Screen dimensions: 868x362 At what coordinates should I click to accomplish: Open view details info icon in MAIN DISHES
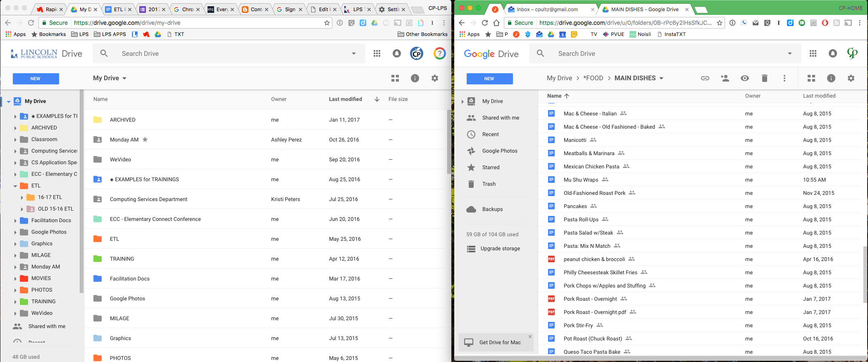coord(831,78)
